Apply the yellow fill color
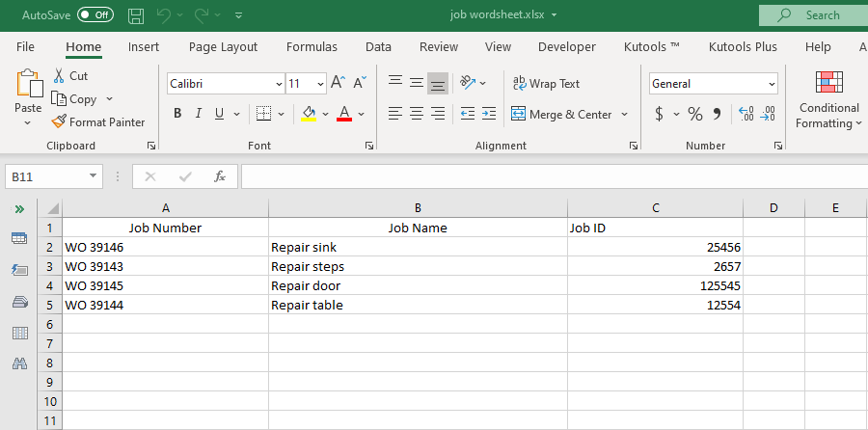 pyautogui.click(x=309, y=114)
